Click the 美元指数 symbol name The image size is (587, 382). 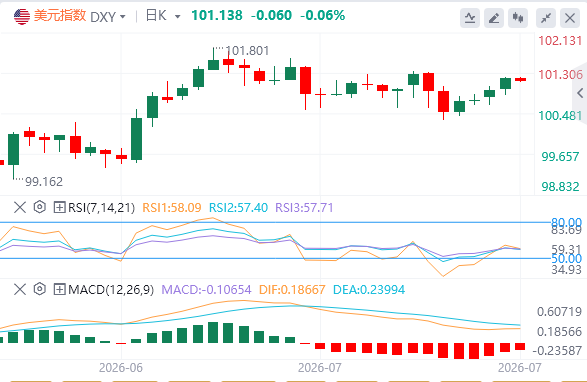point(60,16)
